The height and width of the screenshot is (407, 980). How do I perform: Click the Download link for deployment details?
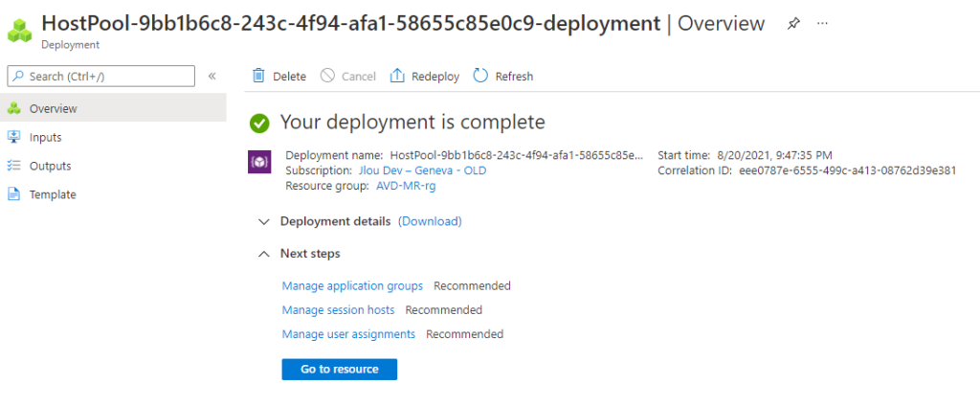430,221
